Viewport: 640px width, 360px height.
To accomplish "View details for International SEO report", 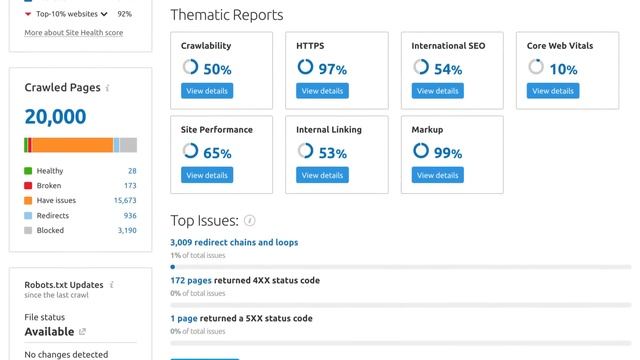I will click(x=438, y=91).
